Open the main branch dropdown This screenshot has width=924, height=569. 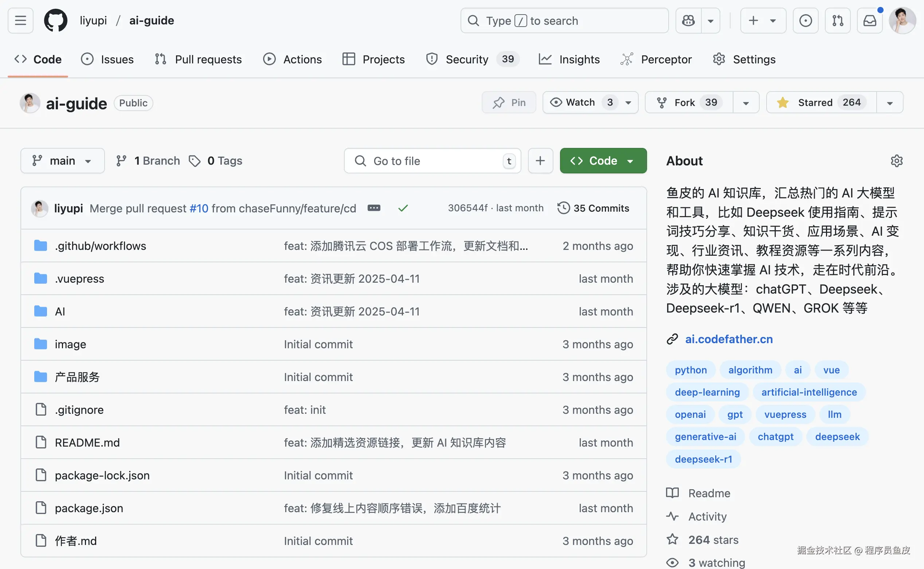(62, 161)
